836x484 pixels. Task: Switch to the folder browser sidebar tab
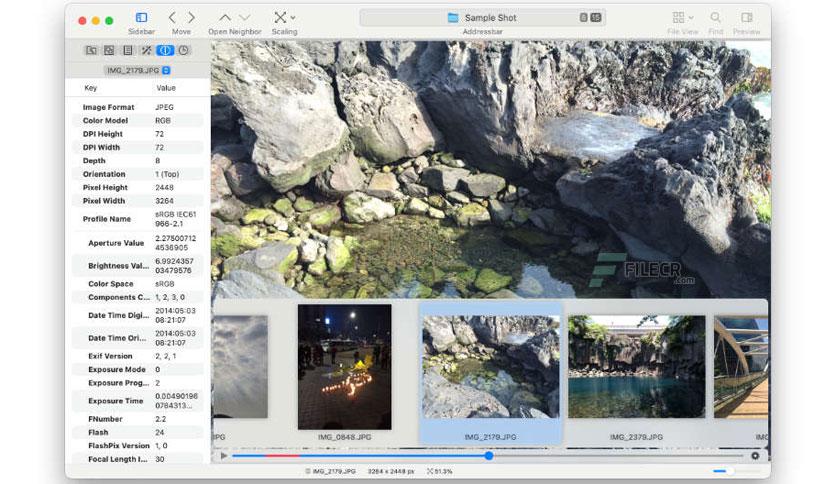coord(91,50)
